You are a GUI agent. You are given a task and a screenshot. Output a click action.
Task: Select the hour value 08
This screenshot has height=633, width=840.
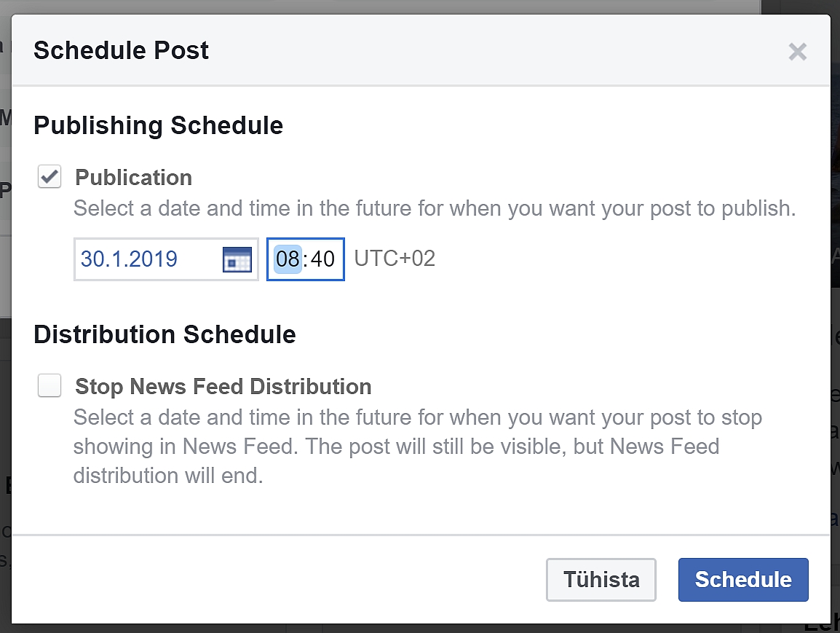[x=288, y=259]
